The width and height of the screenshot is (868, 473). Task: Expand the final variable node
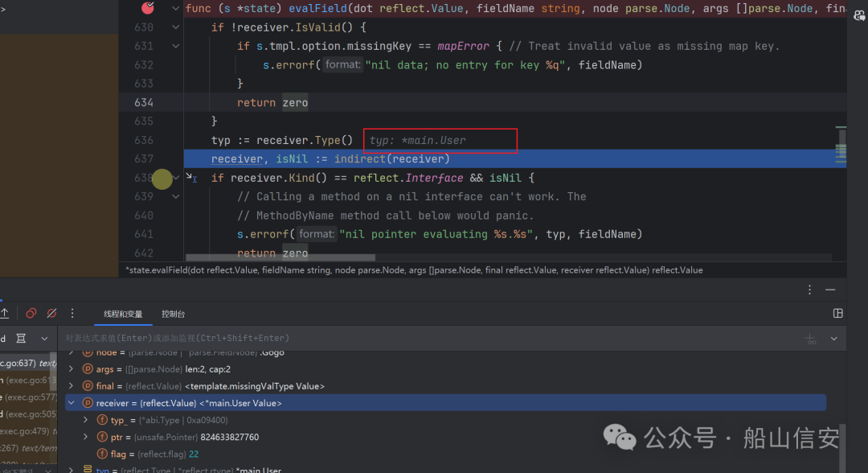[71, 386]
